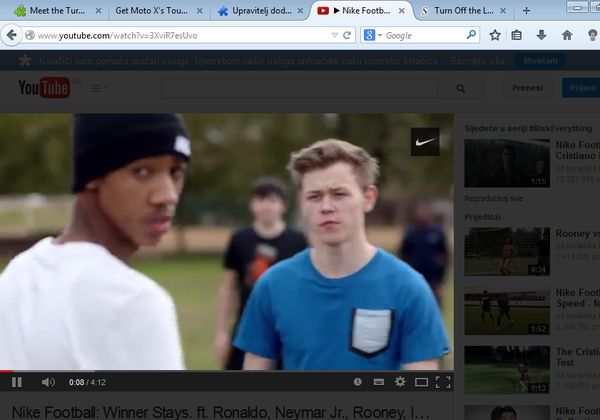Image resolution: width=600 pixels, height=420 pixels.
Task: Click the YouTube search magnifier button
Action: pyautogui.click(x=461, y=89)
